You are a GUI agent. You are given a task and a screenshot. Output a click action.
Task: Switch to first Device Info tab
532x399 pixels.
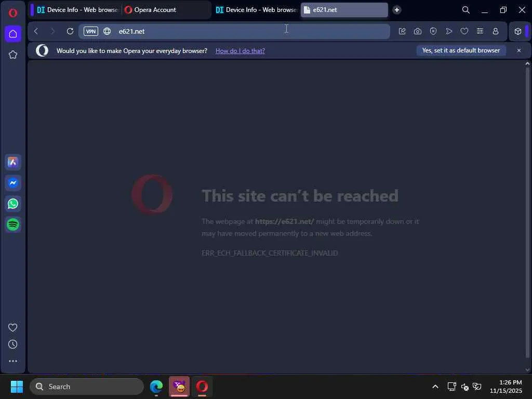tap(77, 10)
